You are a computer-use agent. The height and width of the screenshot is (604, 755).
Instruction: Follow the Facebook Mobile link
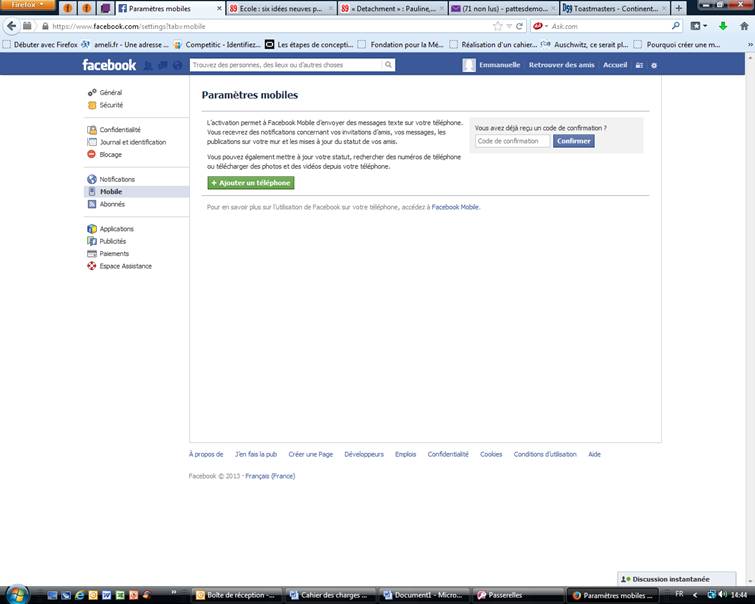click(455, 207)
